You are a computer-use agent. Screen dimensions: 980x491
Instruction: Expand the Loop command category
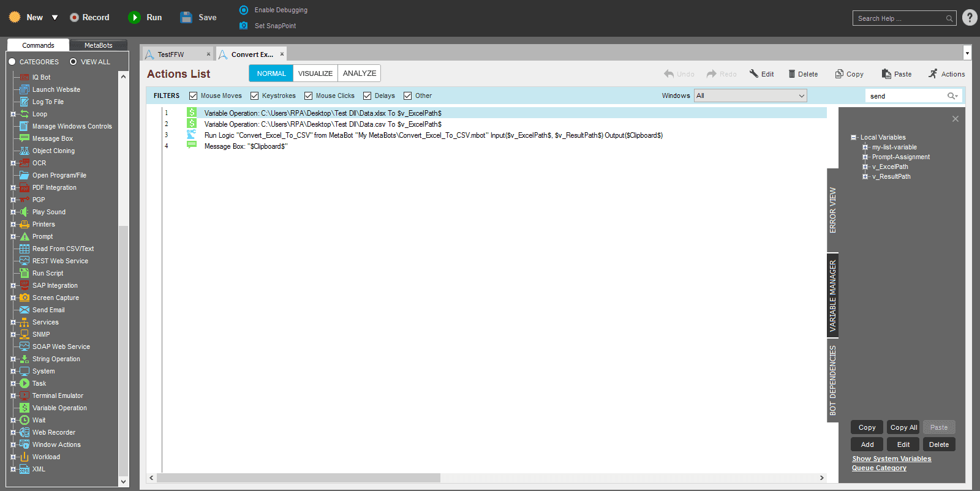tap(13, 114)
